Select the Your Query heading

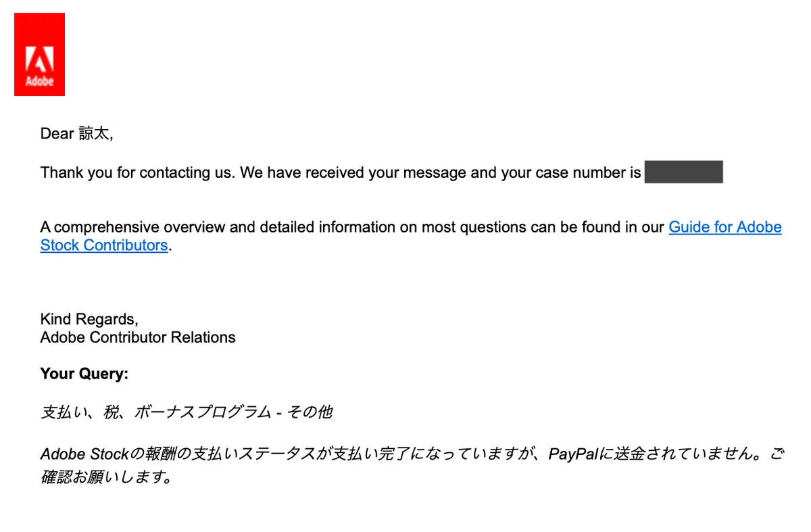pos(84,374)
